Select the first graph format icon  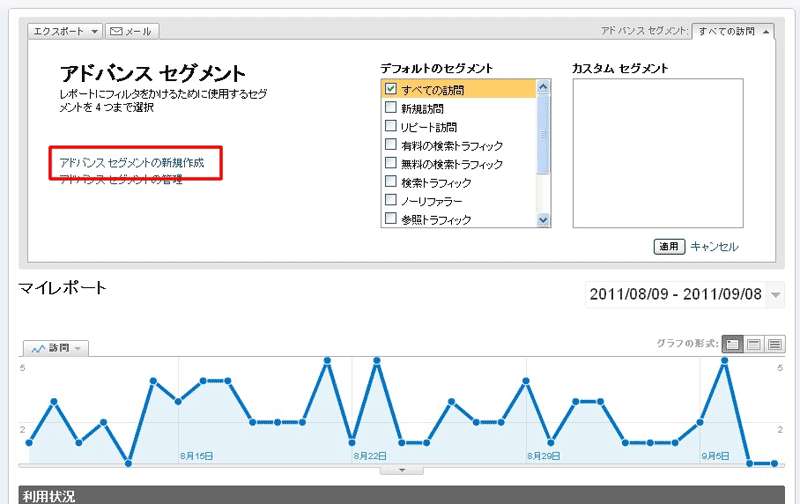click(731, 344)
